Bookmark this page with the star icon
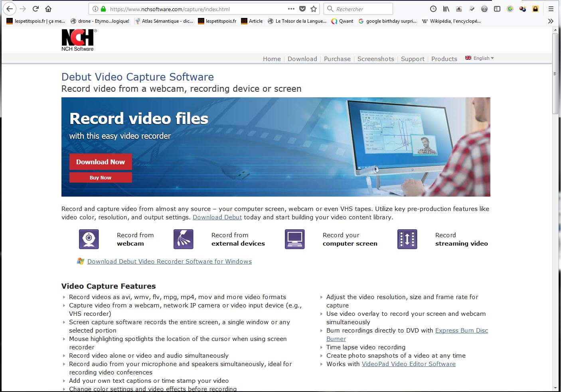 tap(314, 9)
